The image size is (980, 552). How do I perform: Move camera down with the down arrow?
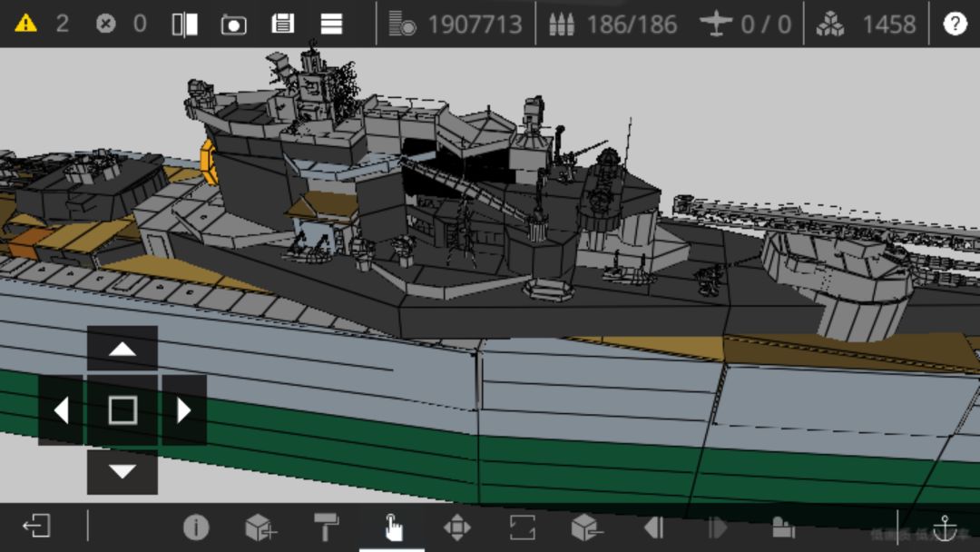point(122,471)
